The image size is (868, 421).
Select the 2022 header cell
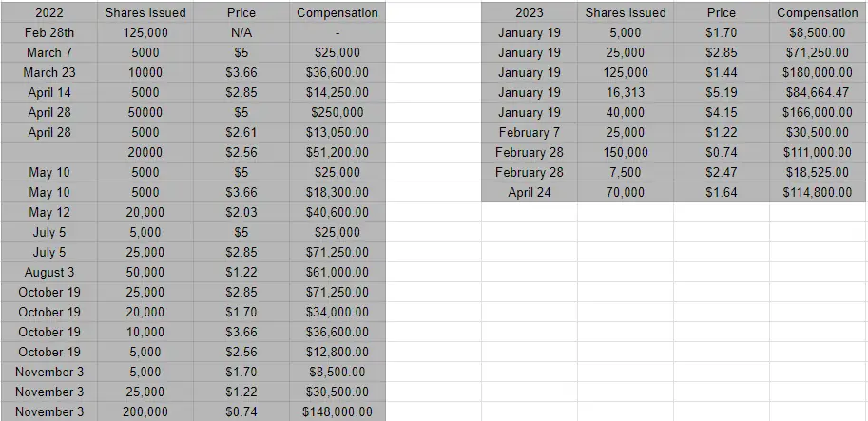[x=48, y=13]
